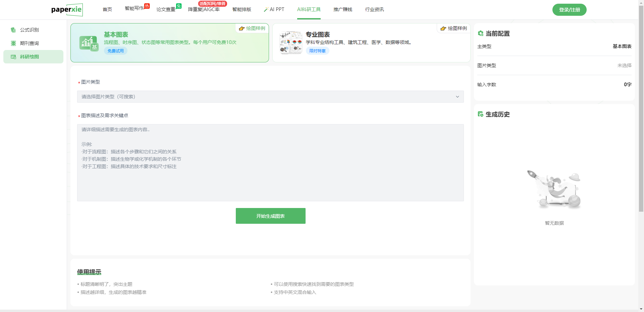Image resolution: width=644 pixels, height=312 pixels.
Task: Click the scrollbar up arrow
Action: click(641, 3)
